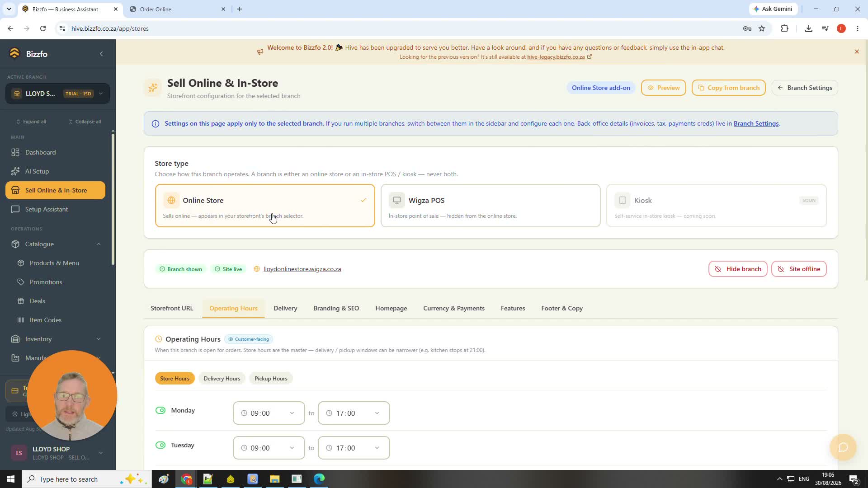Open File Explorer from the taskbar
Image resolution: width=868 pixels, height=488 pixels.
(274, 479)
